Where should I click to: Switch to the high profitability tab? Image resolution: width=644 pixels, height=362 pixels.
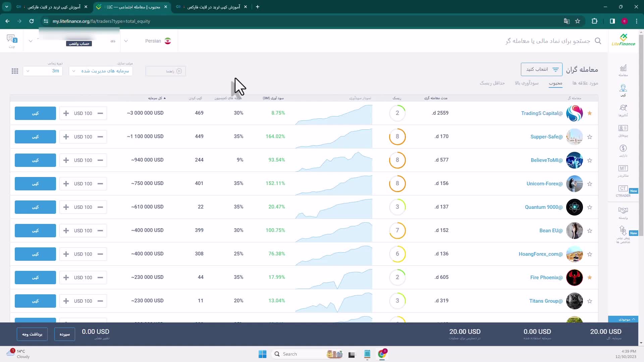pyautogui.click(x=527, y=83)
